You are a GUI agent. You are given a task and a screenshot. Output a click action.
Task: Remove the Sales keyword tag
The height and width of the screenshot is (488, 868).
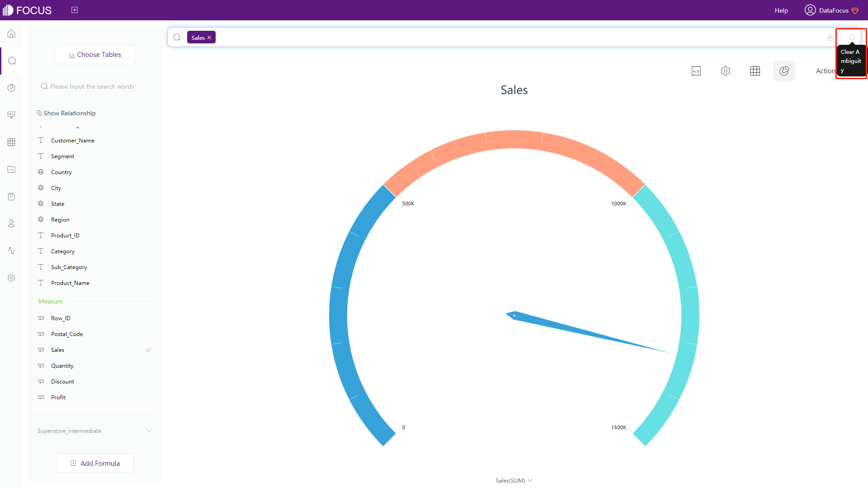[x=209, y=38]
